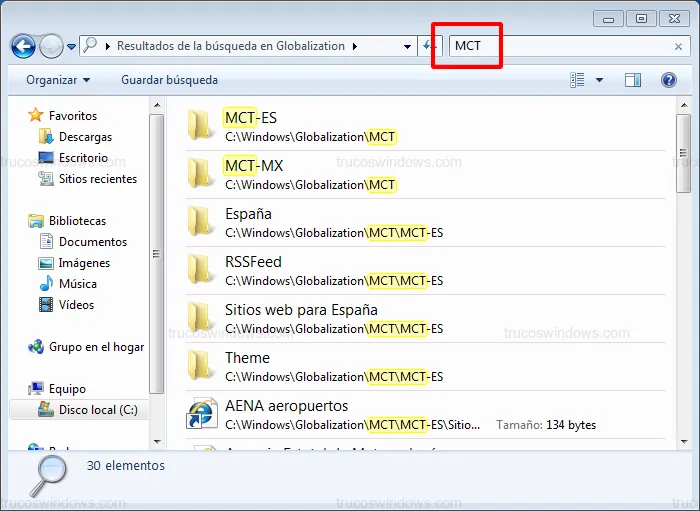Select Escritorio in the navigation pane
Viewport: 700px width, 511px height.
point(83,158)
